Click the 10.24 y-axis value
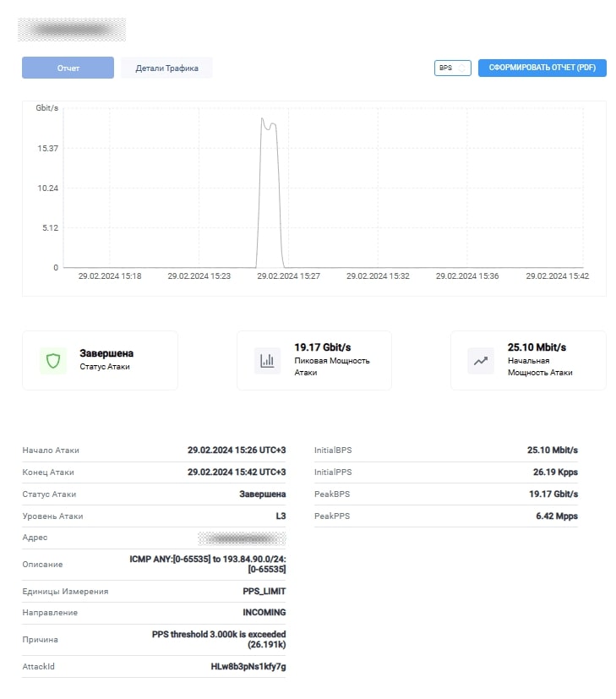Viewport: 616px width, 699px height. [47, 188]
